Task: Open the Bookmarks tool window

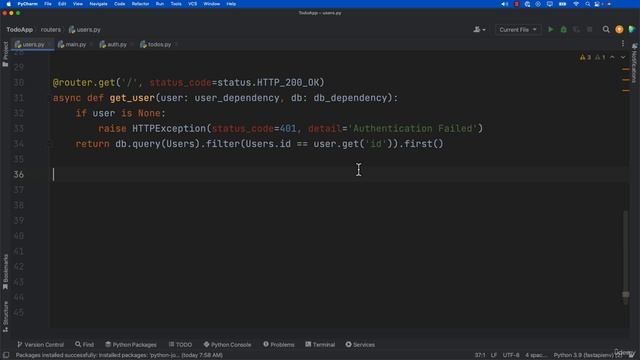Action: pos(5,272)
